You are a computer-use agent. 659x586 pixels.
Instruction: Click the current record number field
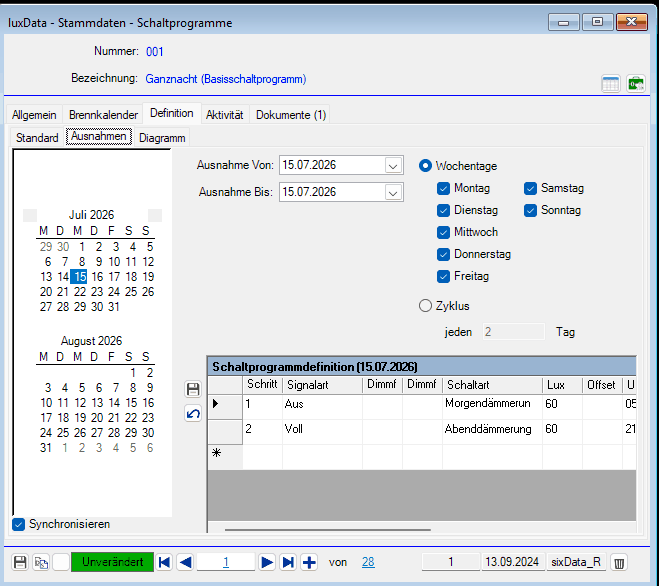coord(226,562)
